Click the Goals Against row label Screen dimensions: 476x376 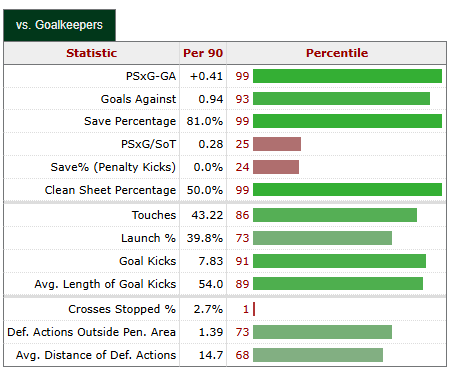click(x=138, y=99)
